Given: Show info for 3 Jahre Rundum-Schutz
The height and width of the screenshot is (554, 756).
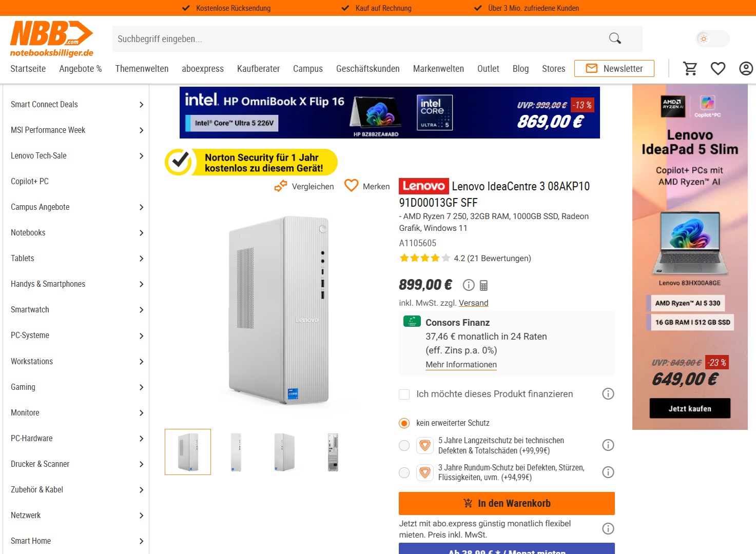Looking at the screenshot, I should [x=608, y=472].
